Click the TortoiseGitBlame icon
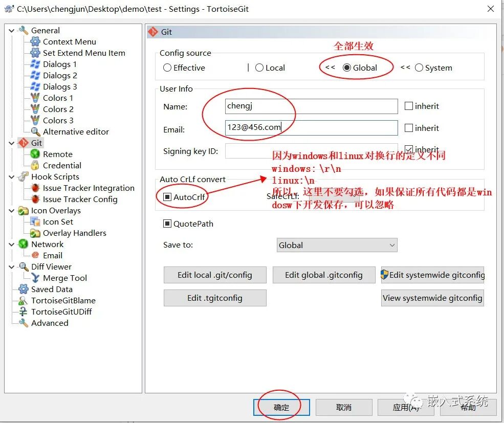 pos(24,300)
